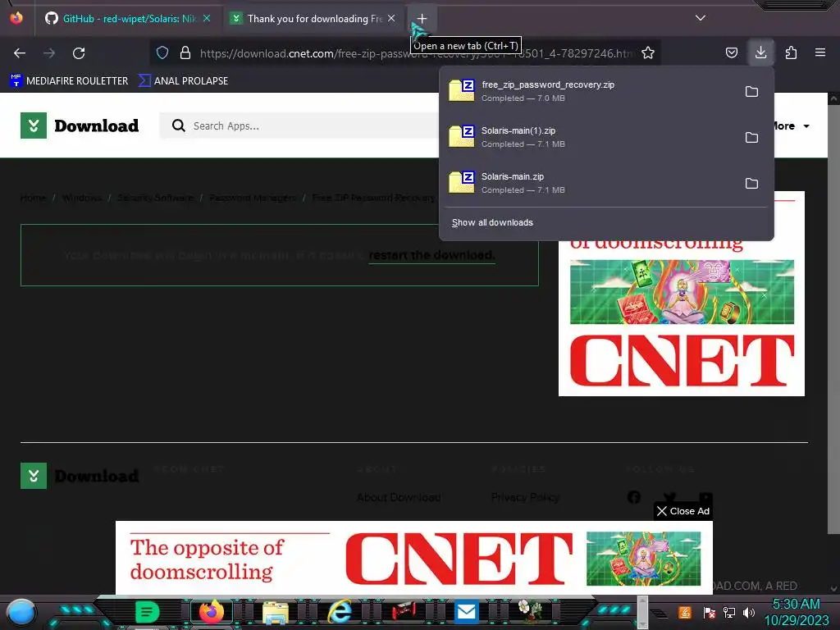
Task: Open the Windows breadcrumb link
Action: [82, 198]
